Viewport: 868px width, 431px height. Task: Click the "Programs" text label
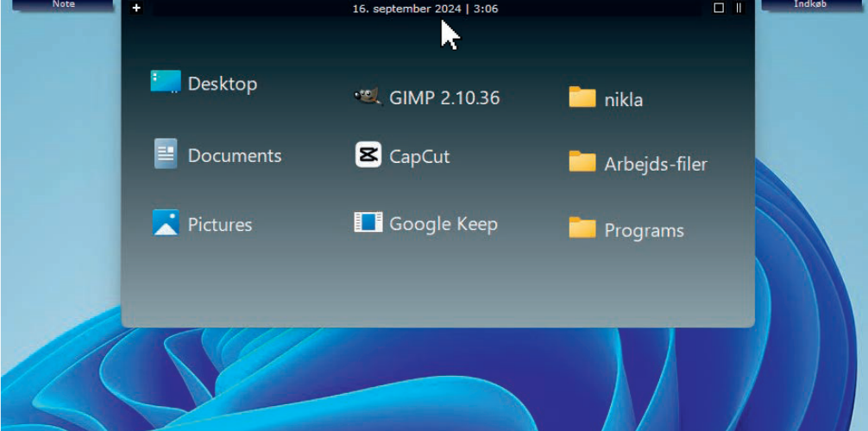pos(644,231)
